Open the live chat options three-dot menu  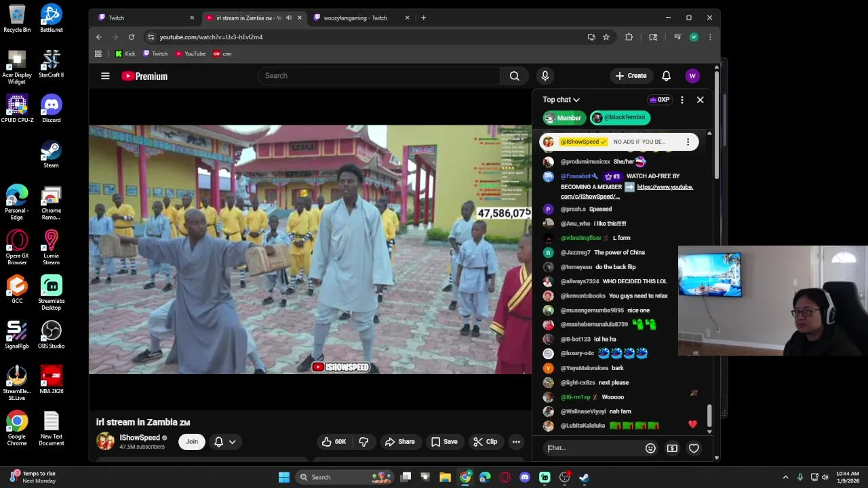tap(682, 100)
